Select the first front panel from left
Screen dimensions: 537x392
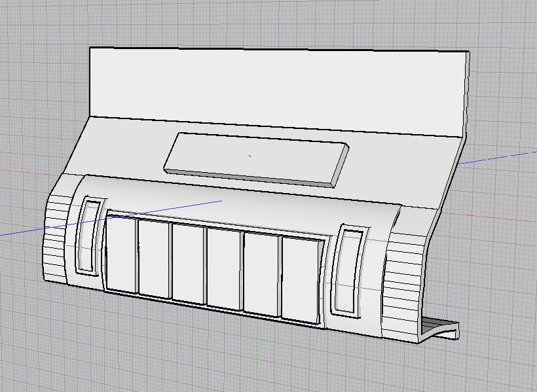coord(120,254)
